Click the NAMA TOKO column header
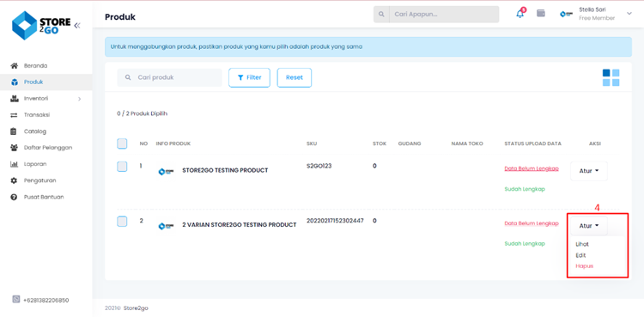This screenshot has height=317, width=644. [x=467, y=144]
